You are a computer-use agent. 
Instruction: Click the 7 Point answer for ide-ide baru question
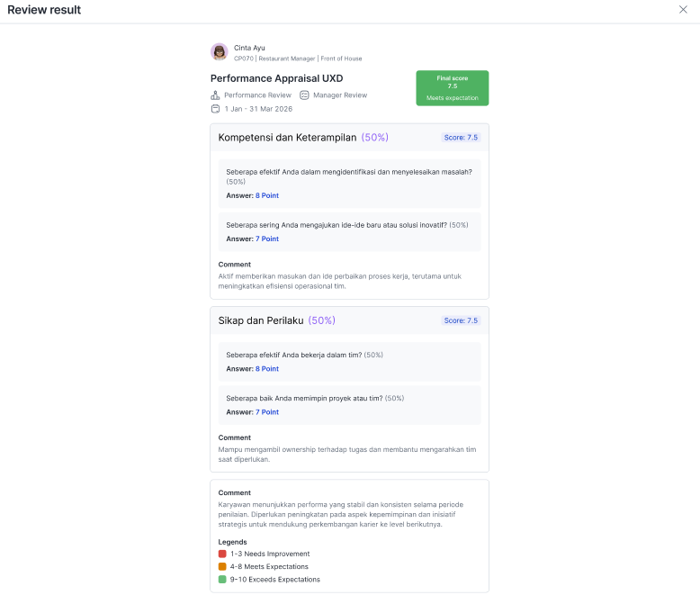(x=267, y=239)
